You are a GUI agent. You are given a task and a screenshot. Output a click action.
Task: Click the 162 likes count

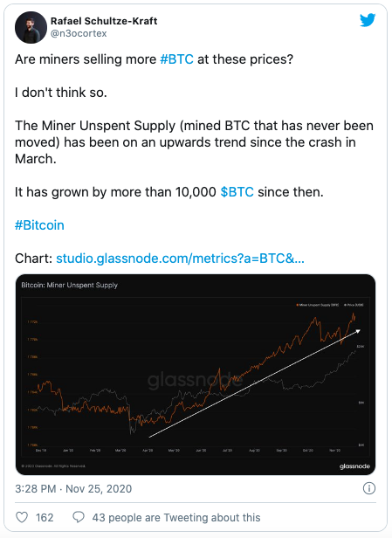(45, 517)
